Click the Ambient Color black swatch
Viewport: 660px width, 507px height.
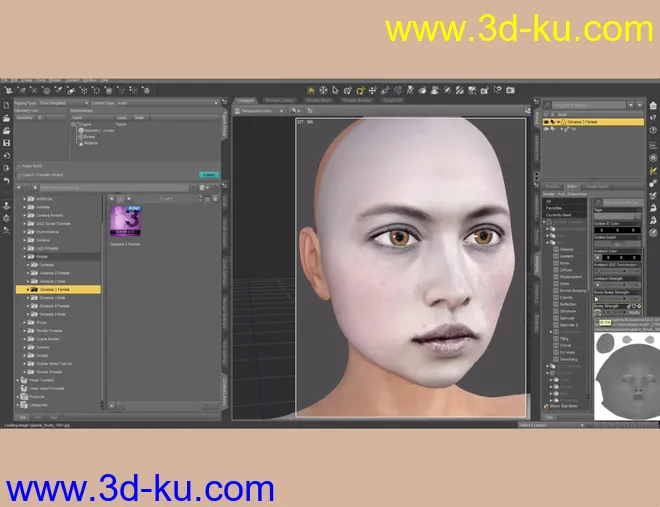pyautogui.click(x=620, y=257)
